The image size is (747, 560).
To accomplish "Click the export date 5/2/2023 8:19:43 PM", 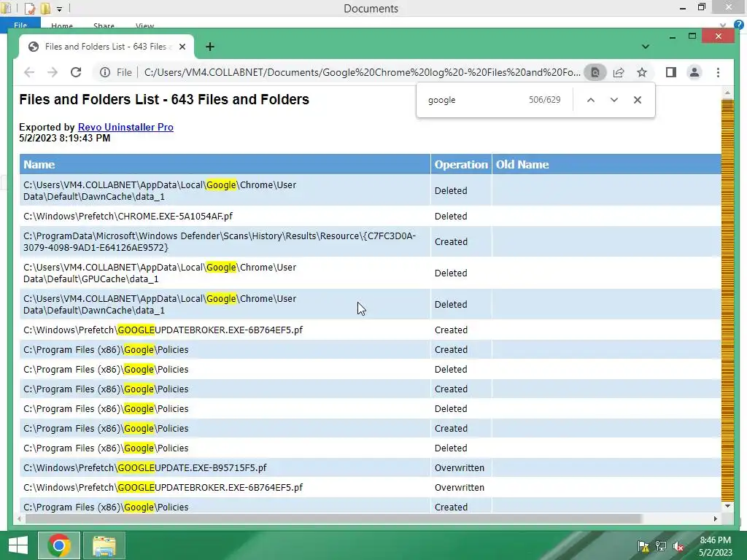I will coord(65,138).
